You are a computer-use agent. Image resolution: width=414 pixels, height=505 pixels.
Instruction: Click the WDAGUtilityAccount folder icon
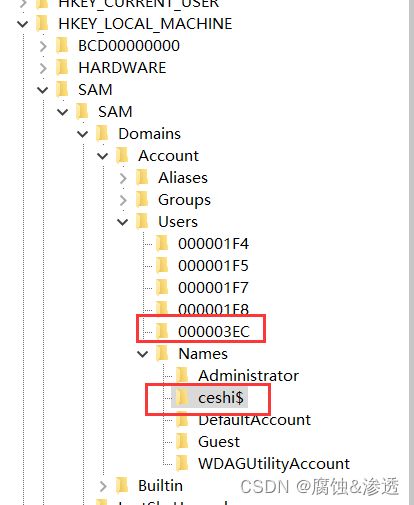coord(182,464)
